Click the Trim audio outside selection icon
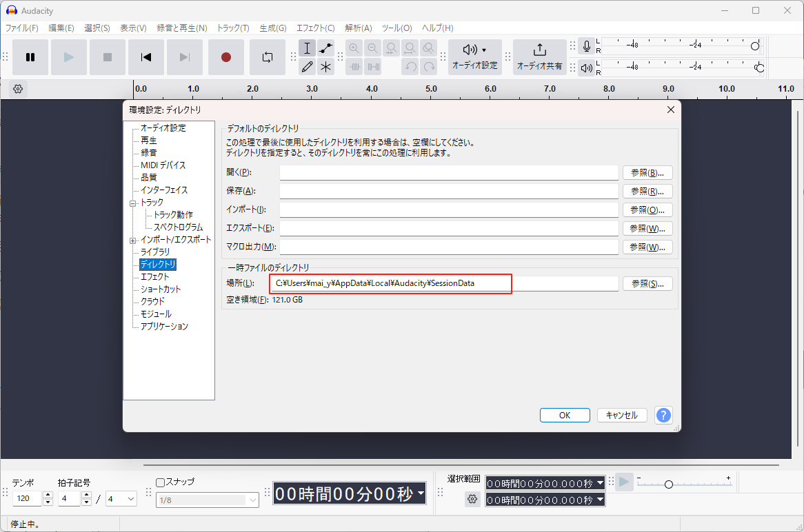Image resolution: width=804 pixels, height=532 pixels. (354, 66)
